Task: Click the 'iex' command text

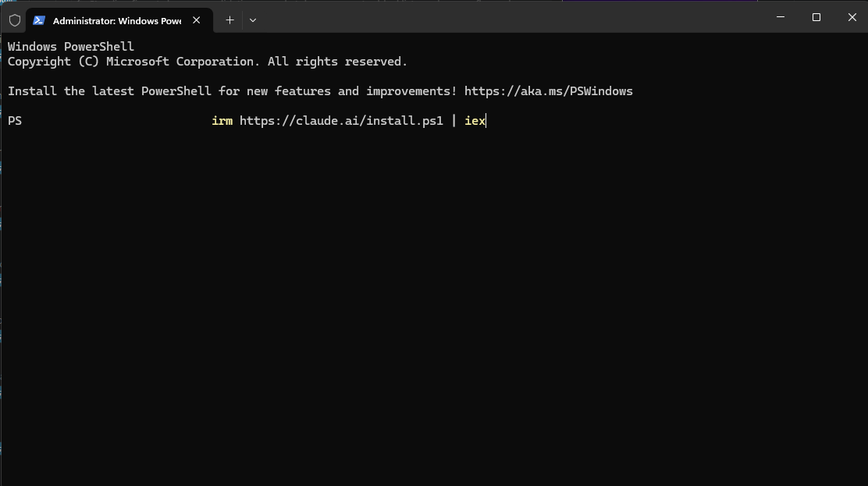Action: (x=475, y=121)
